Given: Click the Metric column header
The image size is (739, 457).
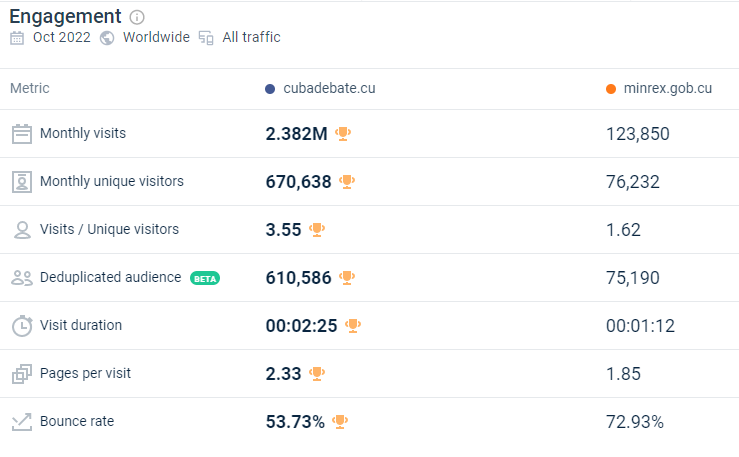Looking at the screenshot, I should (x=30, y=89).
